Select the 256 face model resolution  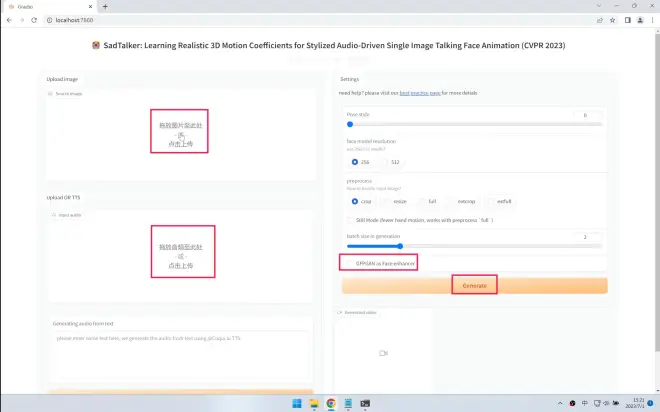(x=355, y=162)
